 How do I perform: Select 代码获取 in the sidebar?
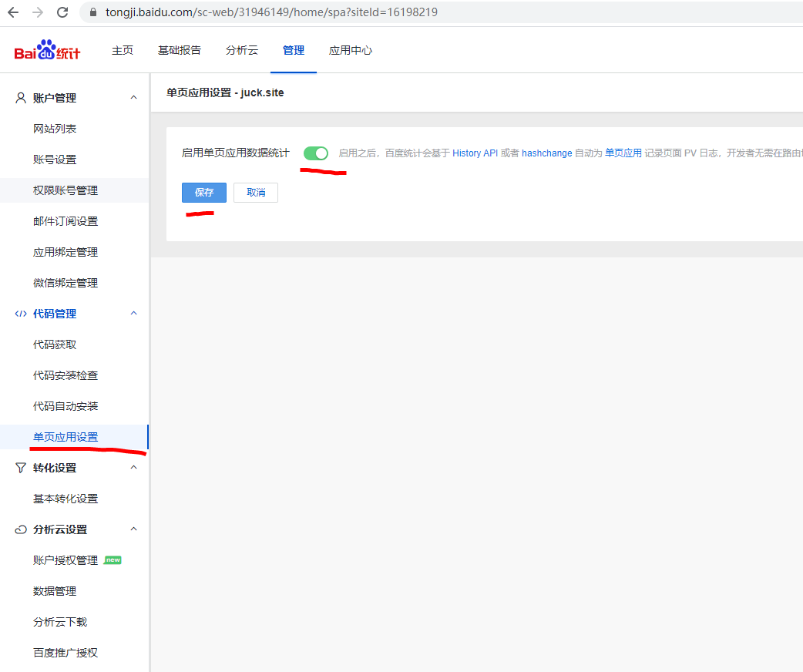(x=55, y=344)
